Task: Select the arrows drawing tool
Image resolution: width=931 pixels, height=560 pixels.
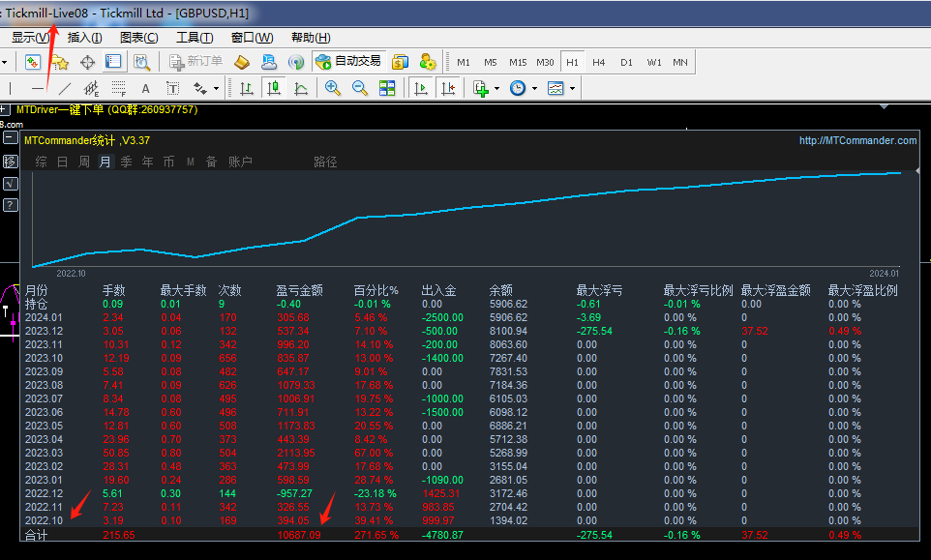Action: 200,89
